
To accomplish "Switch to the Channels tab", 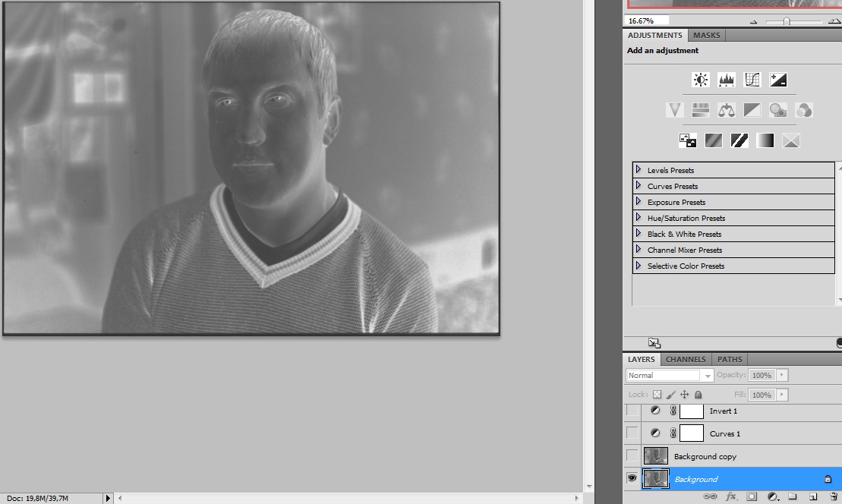I will [687, 359].
